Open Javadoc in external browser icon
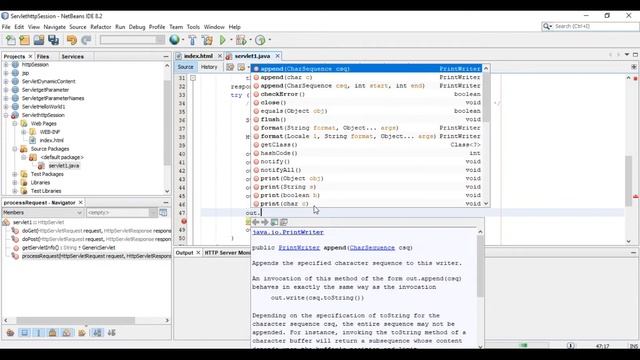 274,222
